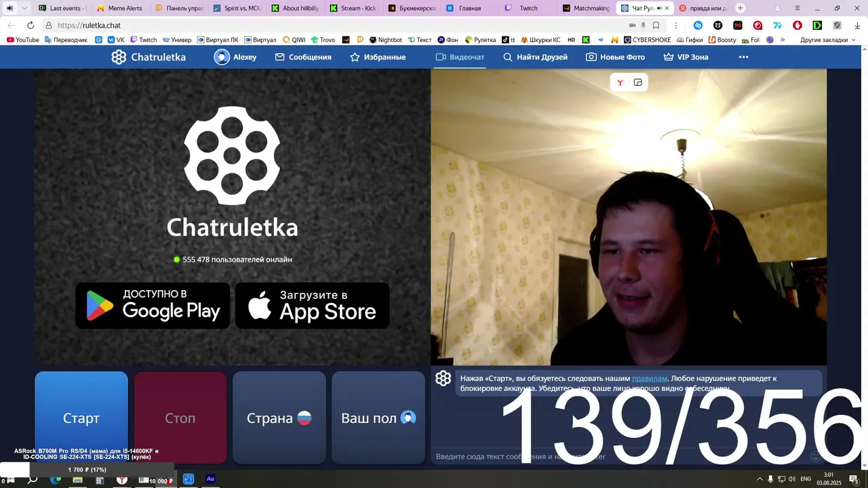Open Windows search on the taskbar

[x=33, y=479]
